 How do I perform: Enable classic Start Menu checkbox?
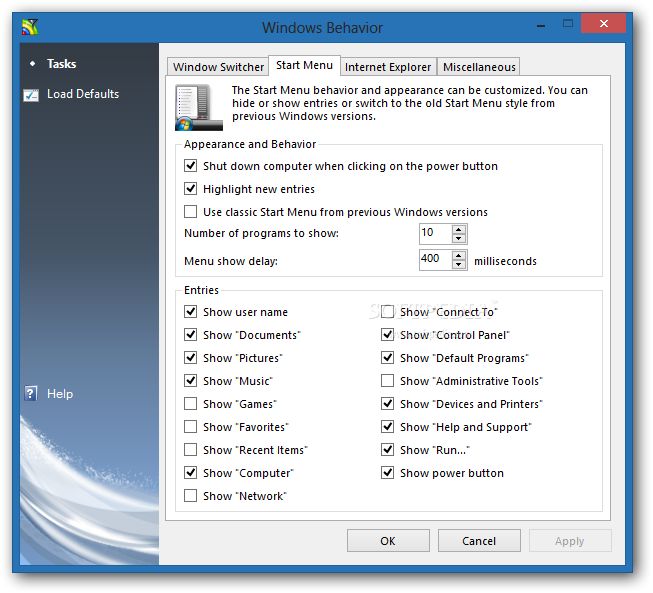191,212
